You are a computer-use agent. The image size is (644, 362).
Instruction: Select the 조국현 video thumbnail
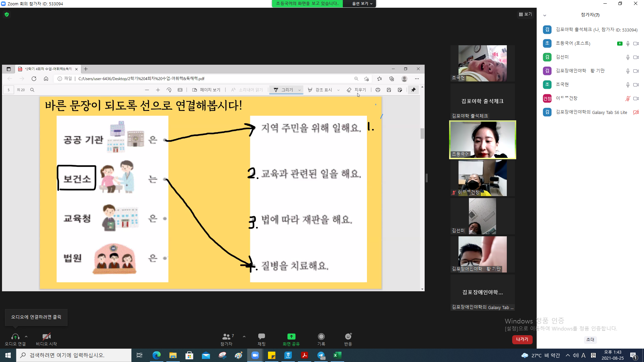[482, 63]
